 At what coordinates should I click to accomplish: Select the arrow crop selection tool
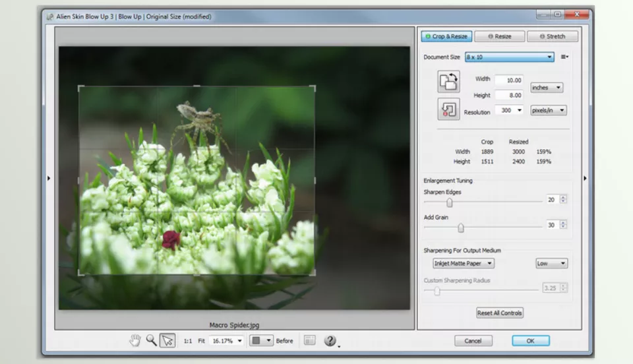167,341
